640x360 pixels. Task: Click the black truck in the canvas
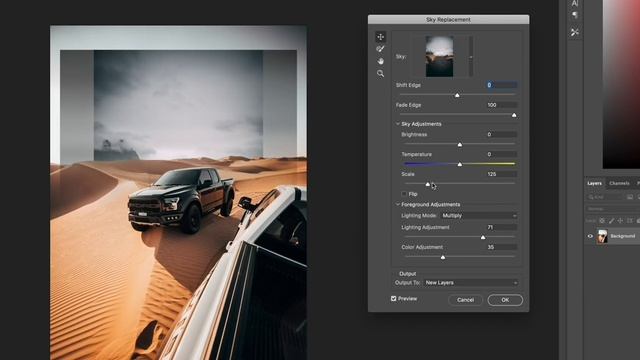pos(181,199)
